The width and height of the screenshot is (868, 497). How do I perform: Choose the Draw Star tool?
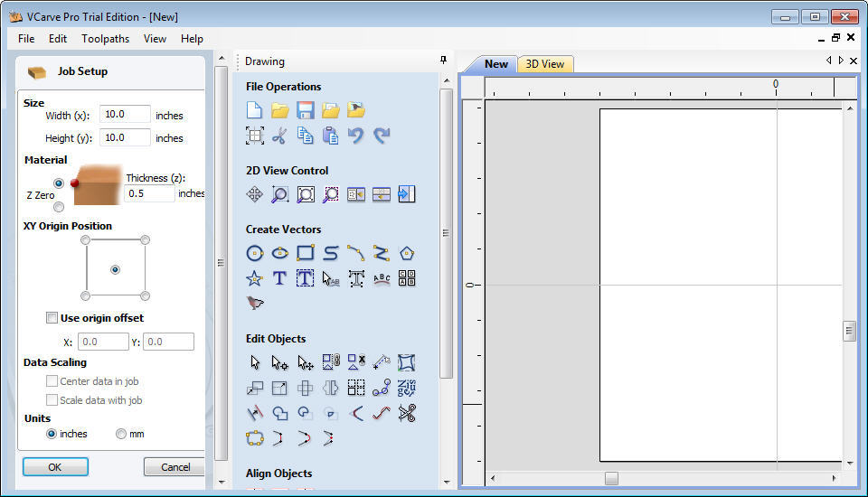coord(255,278)
